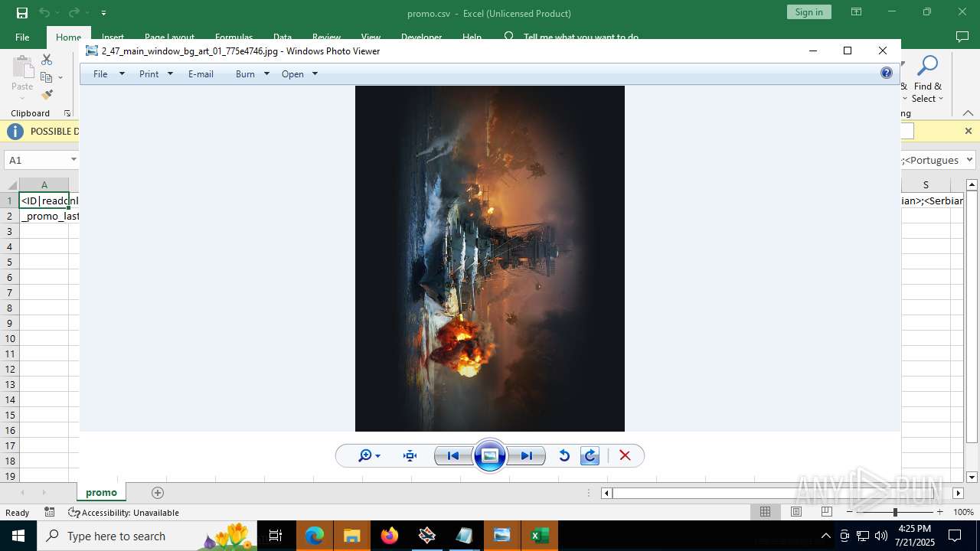Switch to Page Layout view
Viewport: 980px width, 551px height.
[796, 512]
